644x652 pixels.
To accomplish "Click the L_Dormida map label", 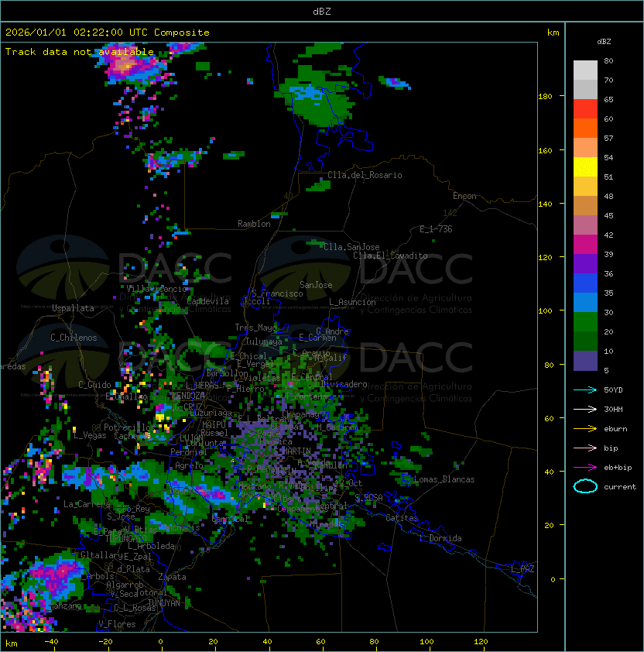I will tap(440, 538).
